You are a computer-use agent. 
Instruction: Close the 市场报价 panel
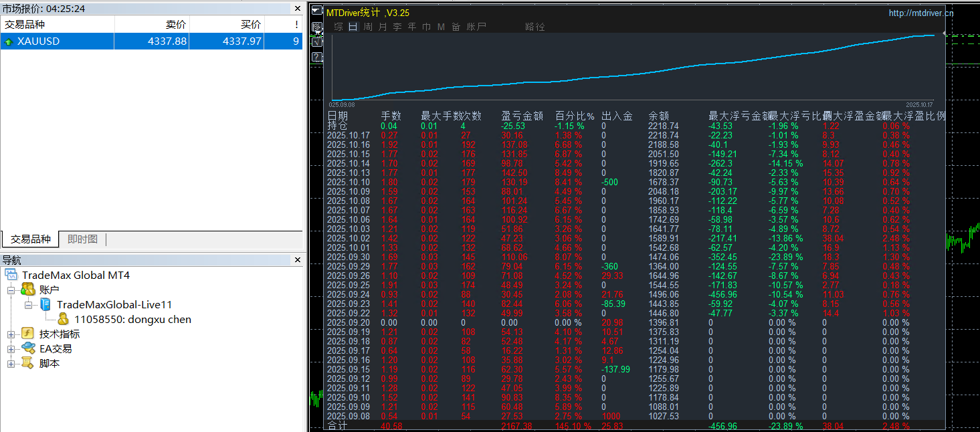(x=298, y=9)
